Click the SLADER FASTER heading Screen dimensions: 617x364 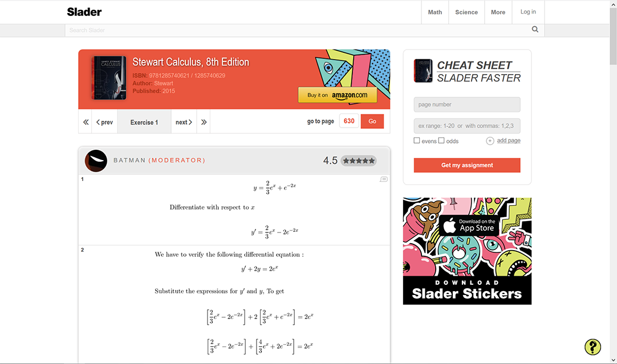478,78
